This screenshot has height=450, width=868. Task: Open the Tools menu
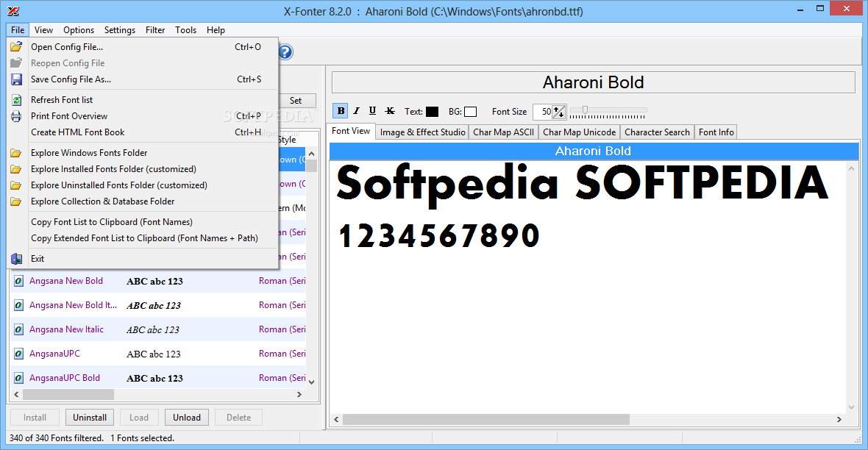click(x=186, y=30)
